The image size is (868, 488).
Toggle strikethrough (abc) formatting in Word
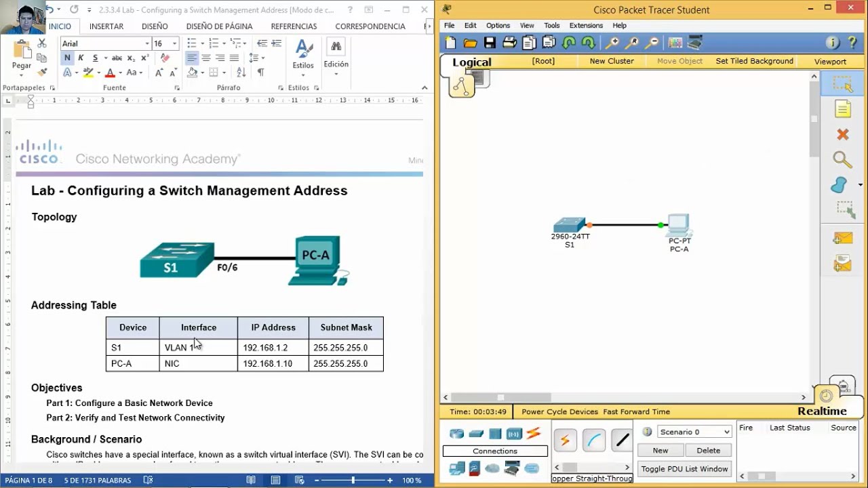click(117, 58)
